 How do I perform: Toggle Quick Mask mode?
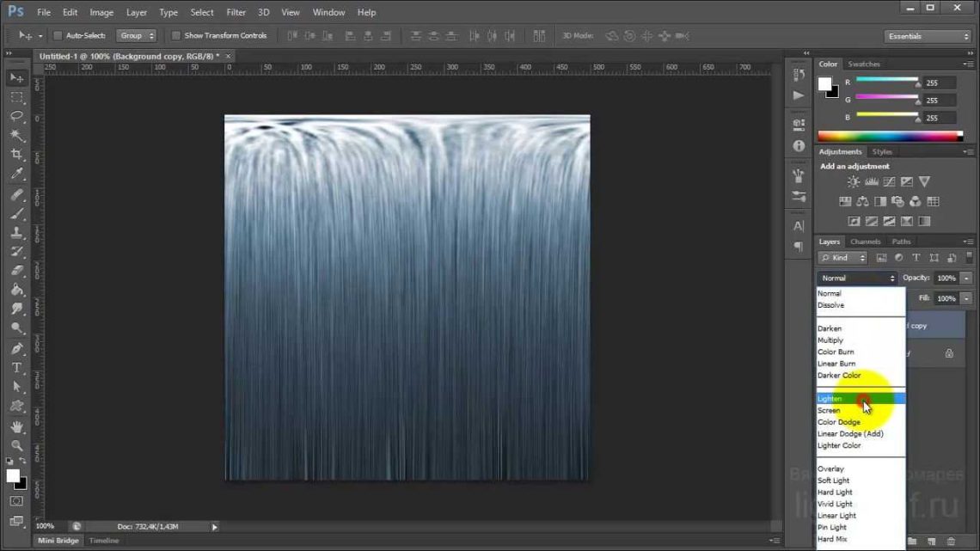tap(17, 502)
